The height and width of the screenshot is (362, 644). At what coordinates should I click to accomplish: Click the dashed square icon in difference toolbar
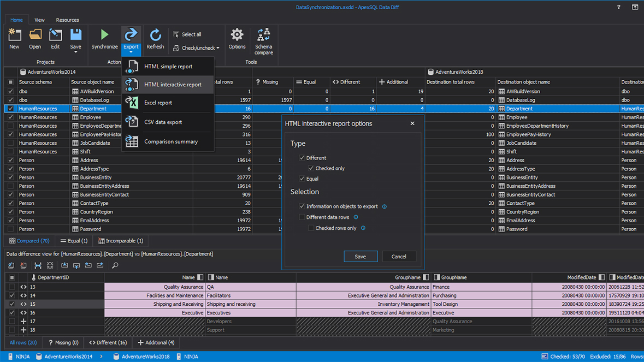50,265
